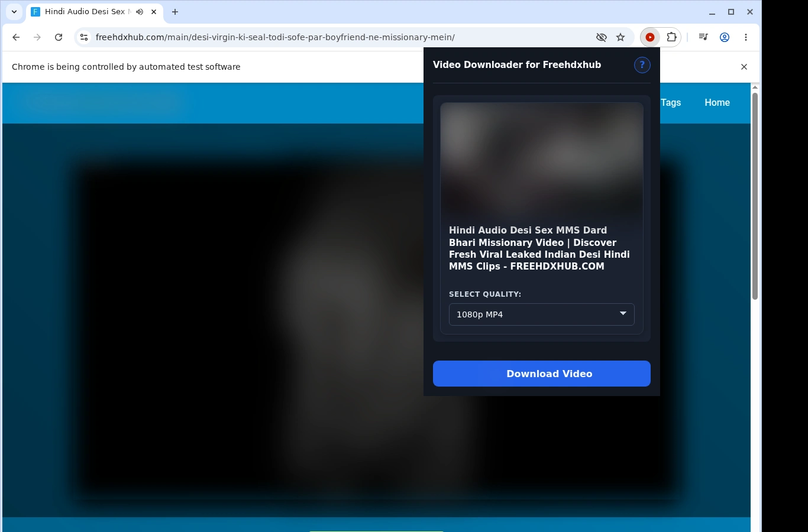View site information icon in address bar

(84, 37)
